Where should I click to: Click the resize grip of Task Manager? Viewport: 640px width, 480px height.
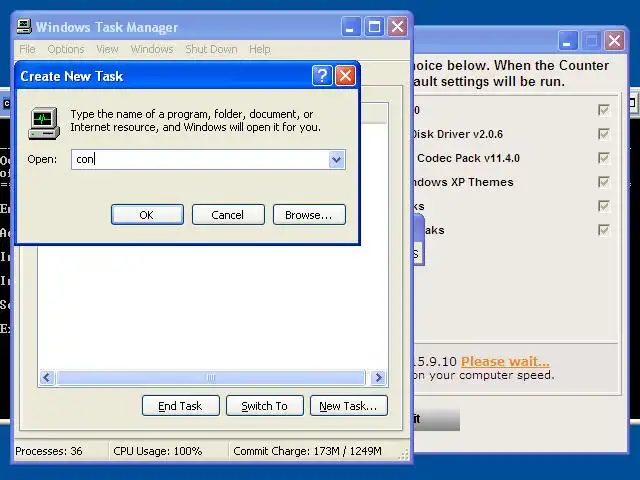(x=403, y=455)
